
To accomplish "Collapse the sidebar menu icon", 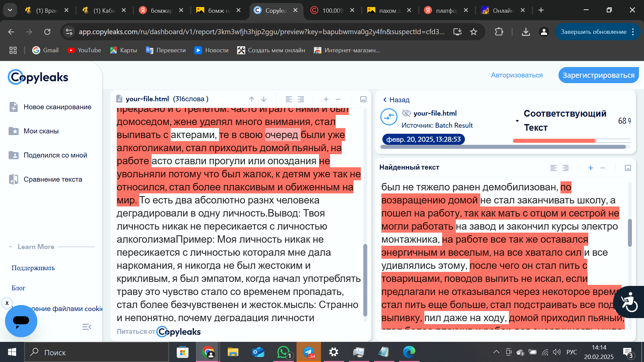I will (87, 327).
